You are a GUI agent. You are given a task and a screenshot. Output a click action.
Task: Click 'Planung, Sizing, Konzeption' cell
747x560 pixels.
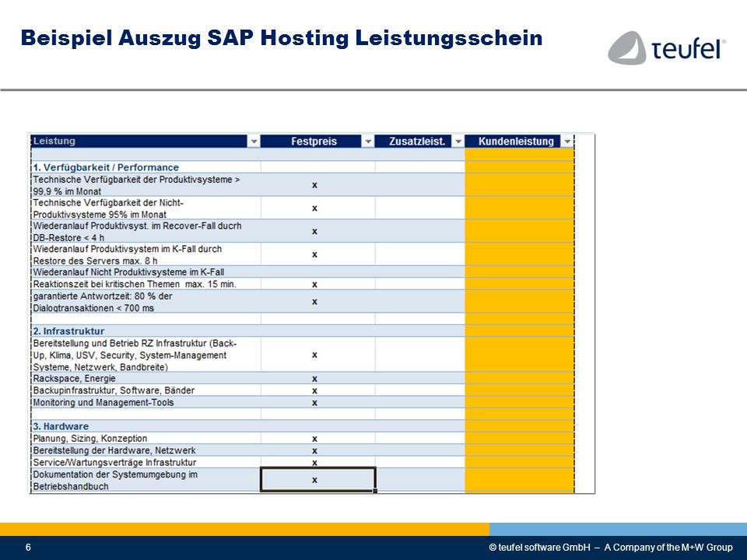(x=146, y=439)
